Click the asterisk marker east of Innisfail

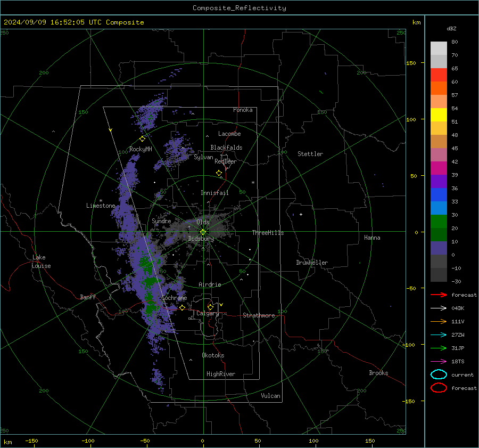coord(253,183)
